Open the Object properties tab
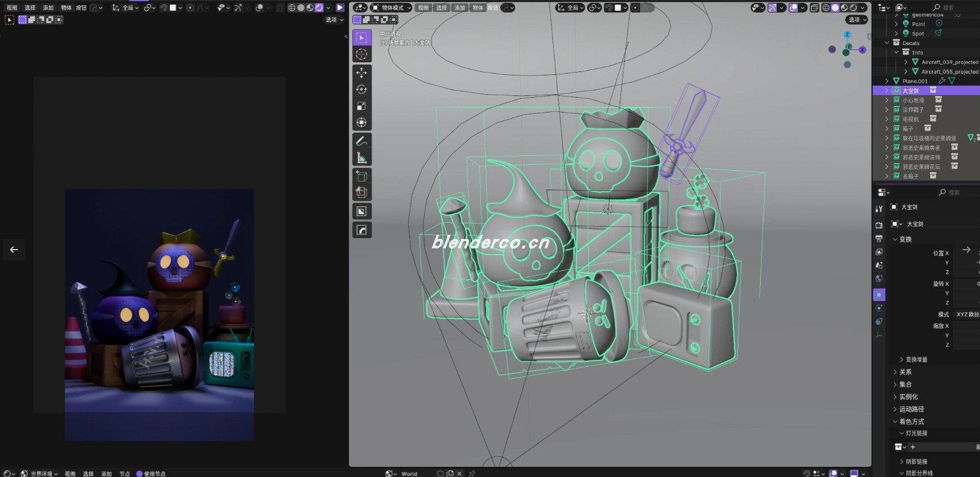This screenshot has width=980, height=477. click(879, 295)
